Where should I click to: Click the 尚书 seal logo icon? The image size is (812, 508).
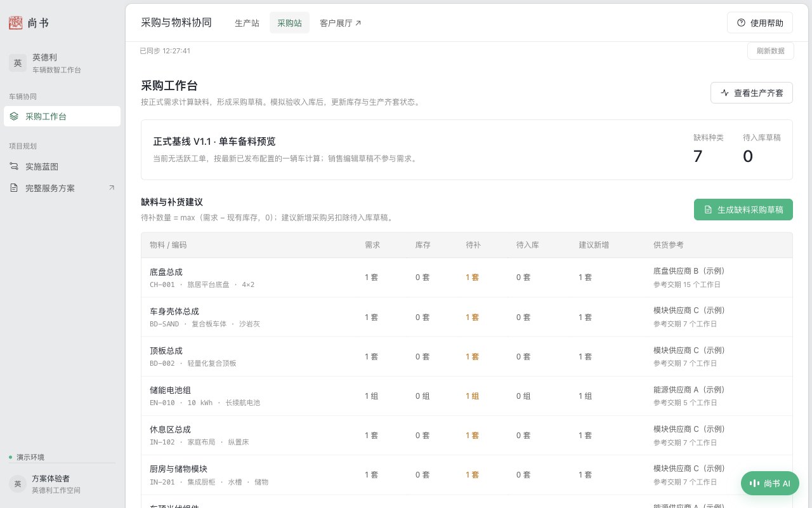[x=15, y=23]
